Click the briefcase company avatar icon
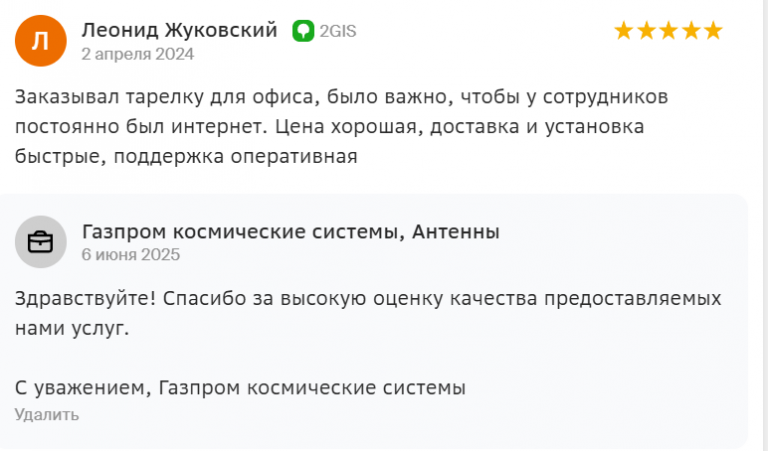Image resolution: width=768 pixels, height=451 pixels. (41, 242)
